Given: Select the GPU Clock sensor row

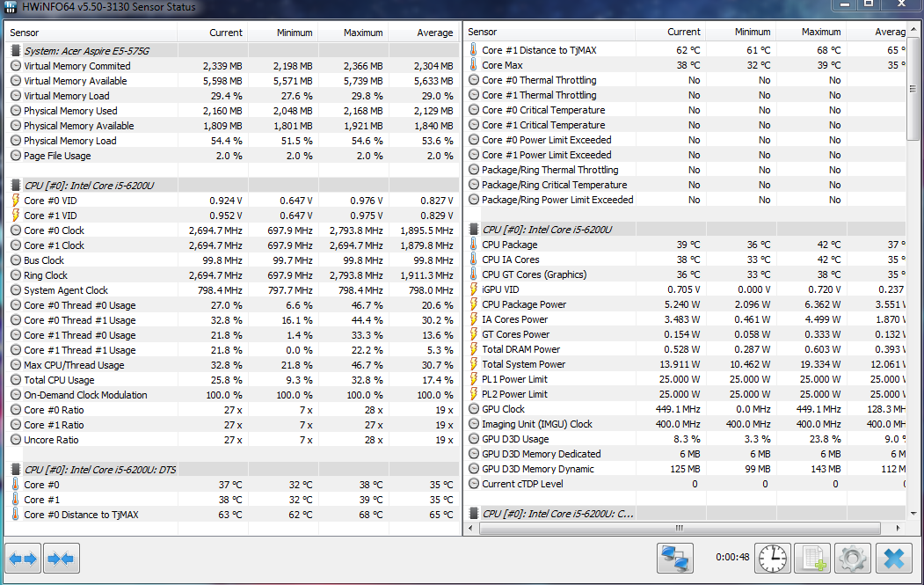Looking at the screenshot, I should point(510,409).
